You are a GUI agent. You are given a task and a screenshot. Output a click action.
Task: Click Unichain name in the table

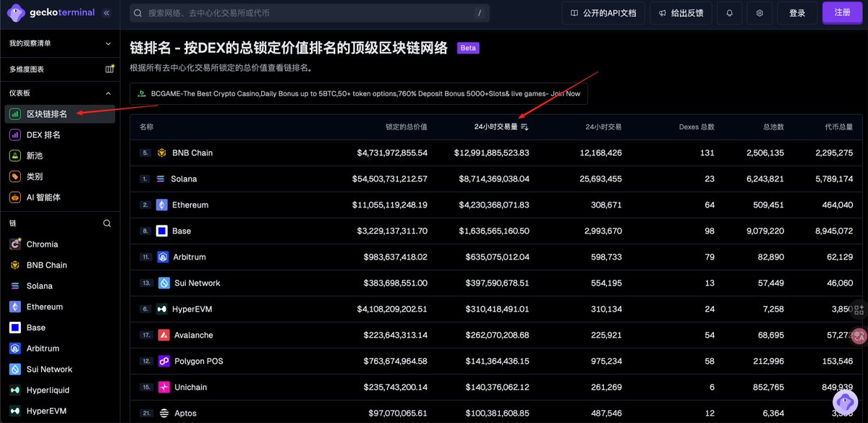click(190, 387)
